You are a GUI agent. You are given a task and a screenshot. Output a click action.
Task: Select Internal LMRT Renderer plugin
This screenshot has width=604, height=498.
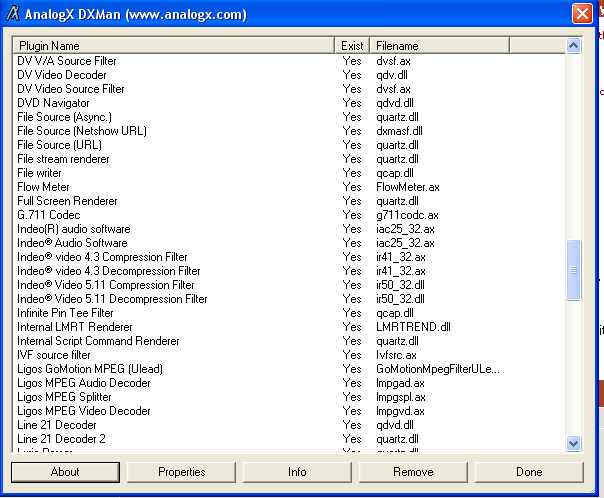click(289, 327)
